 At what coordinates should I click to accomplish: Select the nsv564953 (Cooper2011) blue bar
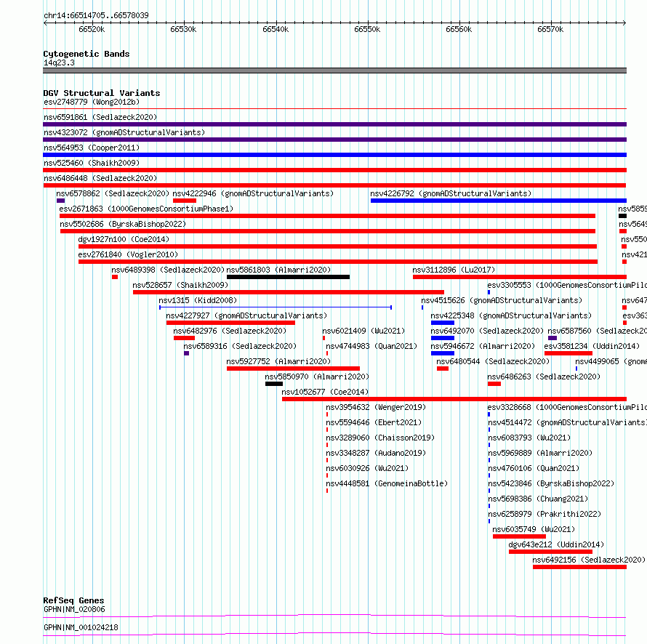(334, 155)
